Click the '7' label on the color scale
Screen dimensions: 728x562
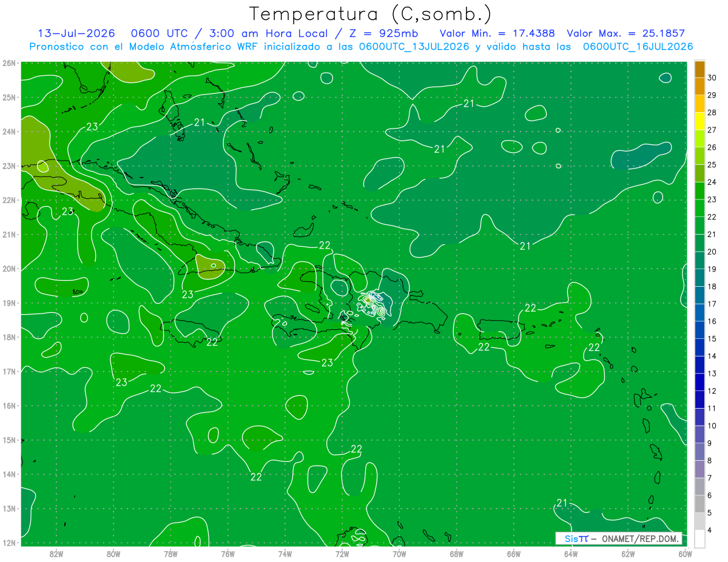710,478
